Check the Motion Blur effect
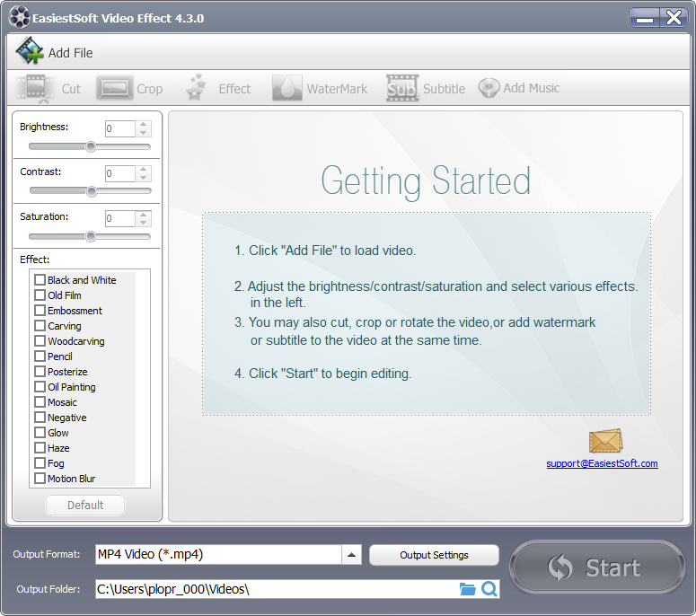This screenshot has height=616, width=696. (x=40, y=479)
